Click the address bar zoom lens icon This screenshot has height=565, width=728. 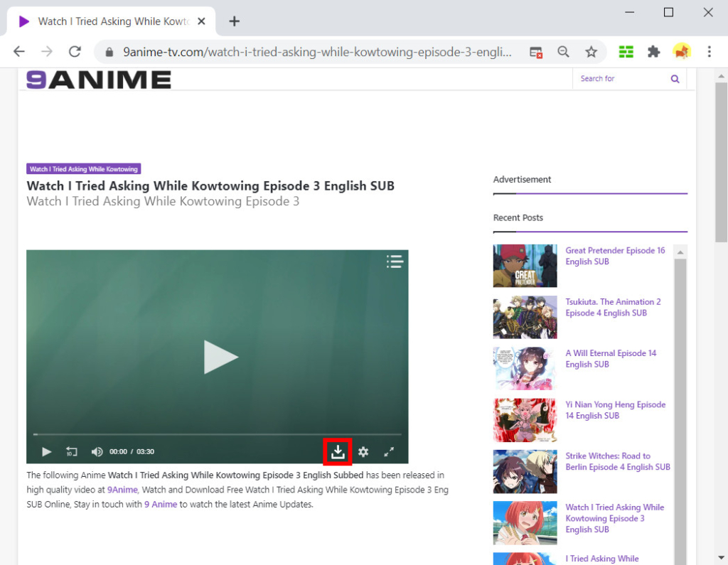tap(563, 51)
